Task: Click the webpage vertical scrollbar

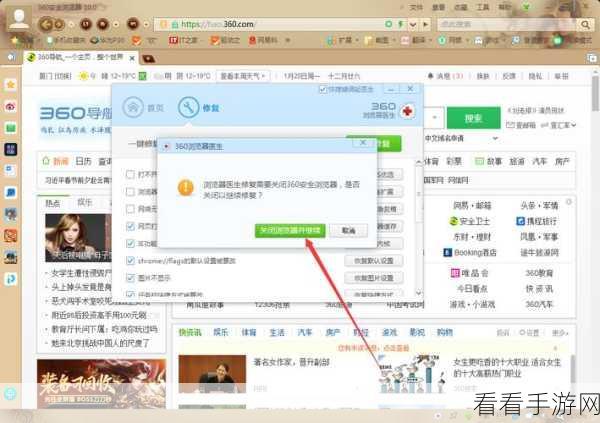Action: tap(595, 93)
